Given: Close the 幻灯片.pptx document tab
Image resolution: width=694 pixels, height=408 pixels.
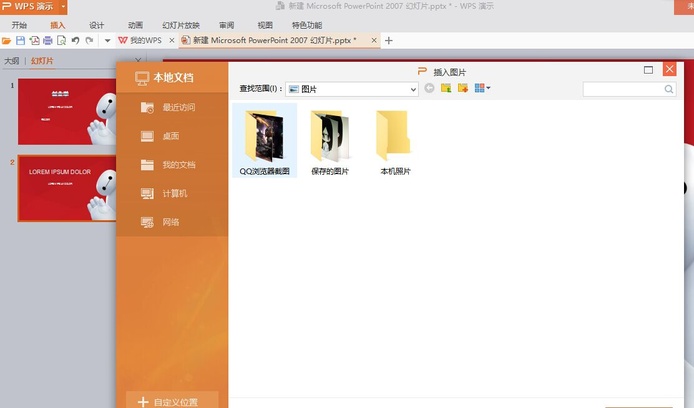Looking at the screenshot, I should tap(374, 40).
